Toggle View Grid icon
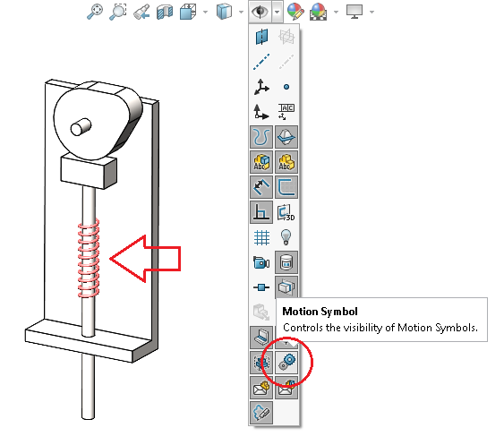Screen dimensions: 504x445 [x=261, y=237]
